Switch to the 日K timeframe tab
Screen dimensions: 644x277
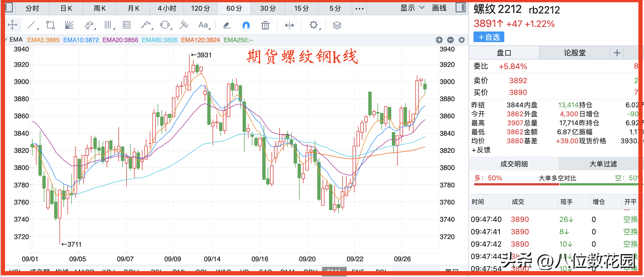point(66,8)
